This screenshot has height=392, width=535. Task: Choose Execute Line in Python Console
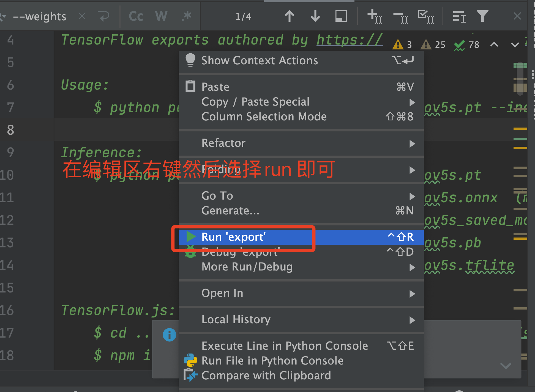pos(301,346)
